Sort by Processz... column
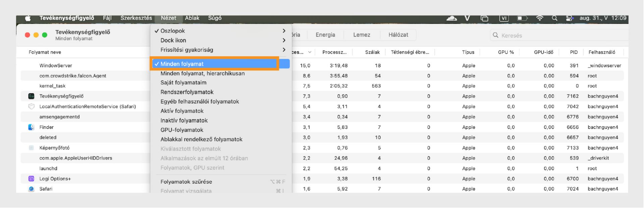Screen dimensions: 644x208 tap(334, 52)
